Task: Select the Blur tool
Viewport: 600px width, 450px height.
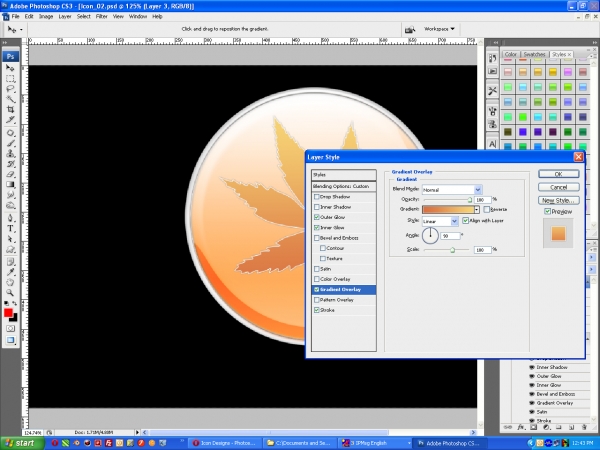Action: 10,195
